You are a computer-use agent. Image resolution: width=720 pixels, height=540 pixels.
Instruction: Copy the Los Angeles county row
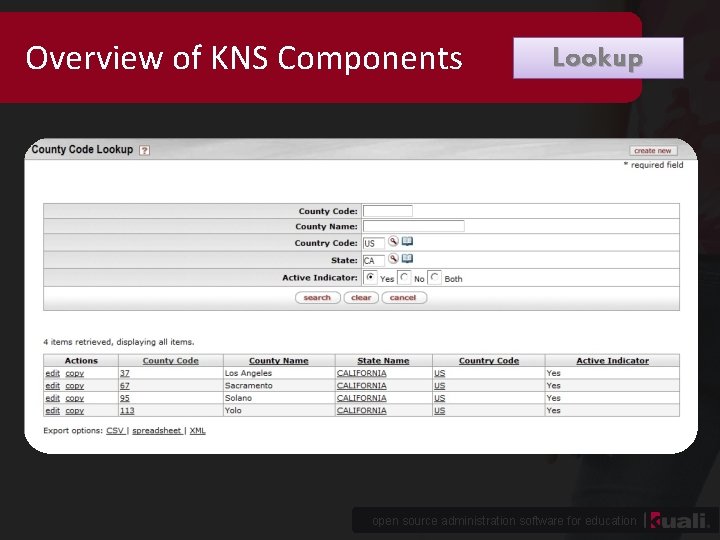[x=74, y=373]
